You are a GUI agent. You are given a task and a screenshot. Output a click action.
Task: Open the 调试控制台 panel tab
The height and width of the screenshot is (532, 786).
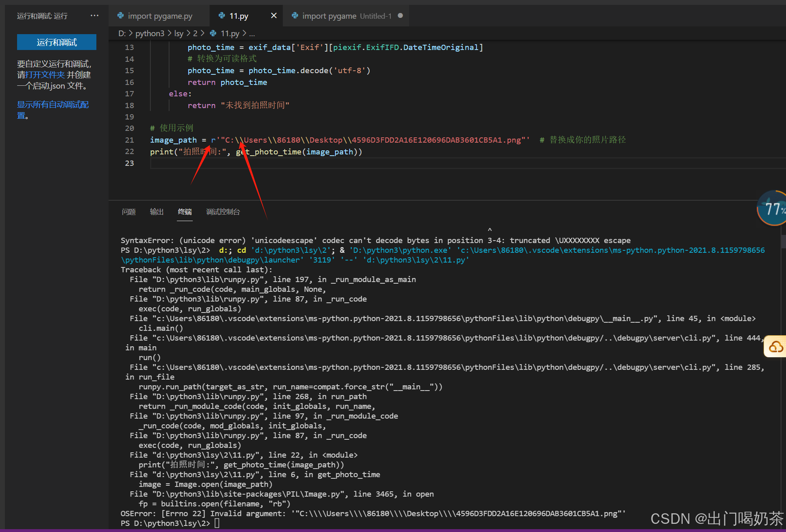(223, 212)
